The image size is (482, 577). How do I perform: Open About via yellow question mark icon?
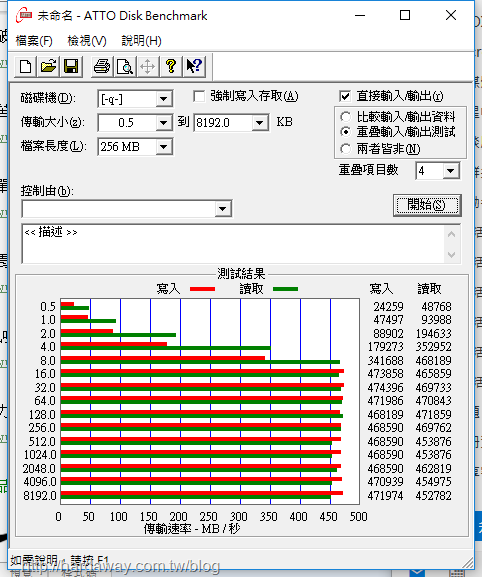pos(170,67)
